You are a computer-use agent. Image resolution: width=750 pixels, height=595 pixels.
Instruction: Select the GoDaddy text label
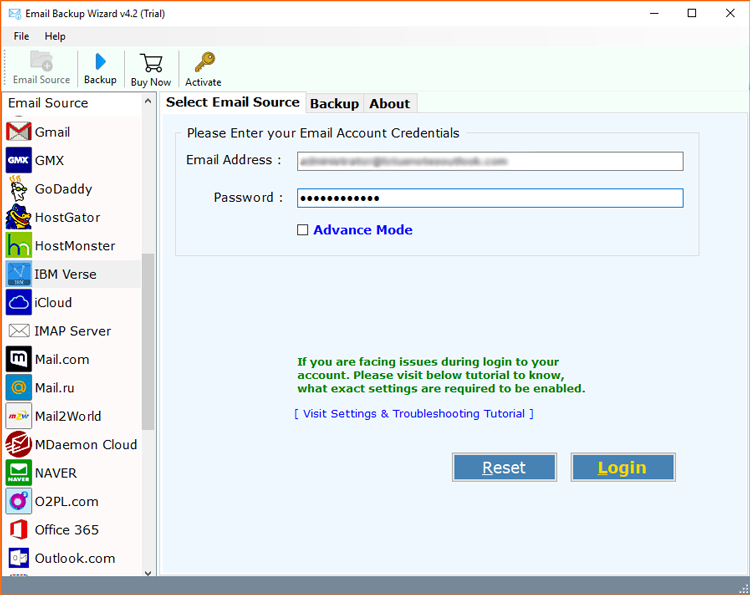[x=63, y=189]
